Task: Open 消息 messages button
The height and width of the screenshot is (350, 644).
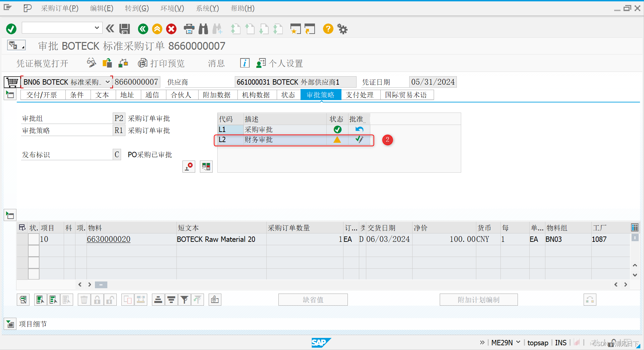Action: coord(216,63)
